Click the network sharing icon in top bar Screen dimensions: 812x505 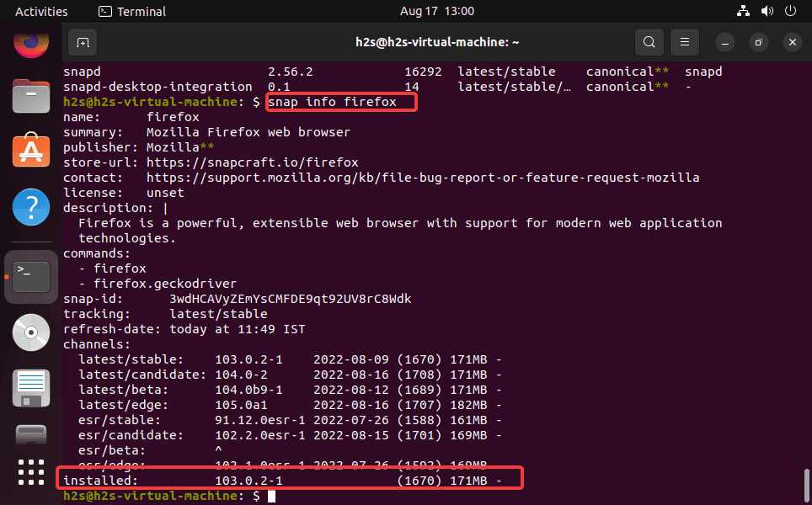tap(743, 11)
